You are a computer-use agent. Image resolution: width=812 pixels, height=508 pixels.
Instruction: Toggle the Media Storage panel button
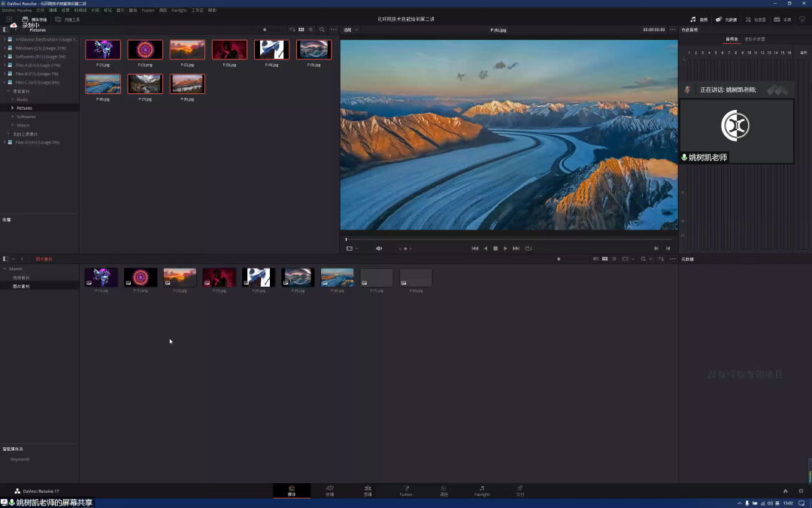[34, 20]
